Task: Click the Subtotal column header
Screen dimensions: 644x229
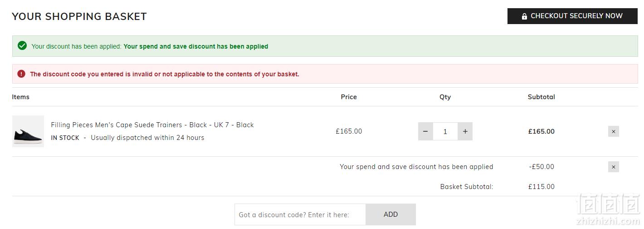Action: (x=542, y=97)
